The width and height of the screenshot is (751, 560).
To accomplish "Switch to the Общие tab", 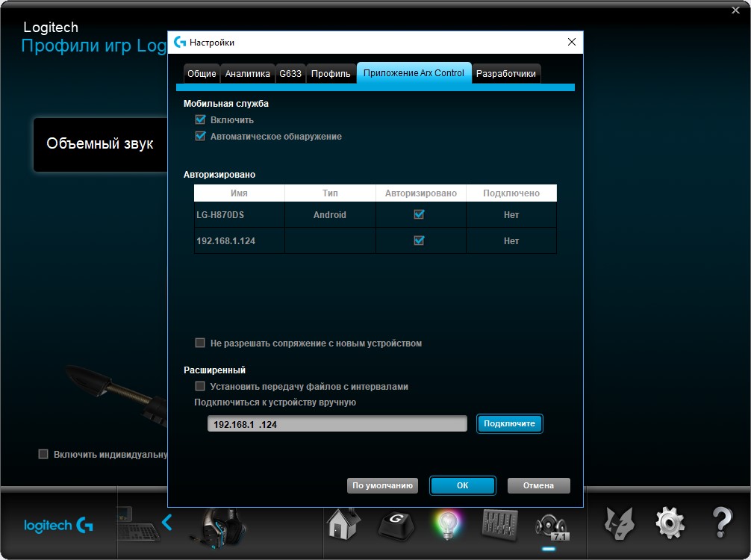I will (202, 74).
